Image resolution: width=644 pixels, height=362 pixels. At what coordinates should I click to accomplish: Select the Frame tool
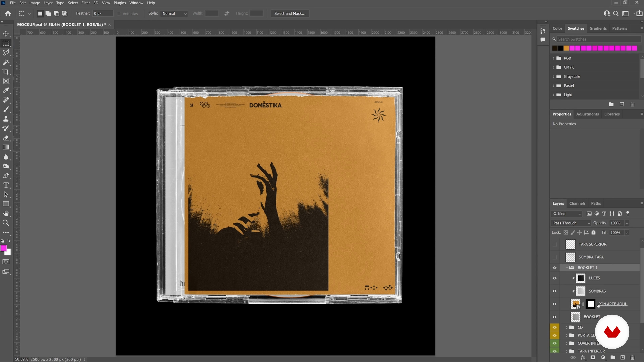(x=6, y=81)
